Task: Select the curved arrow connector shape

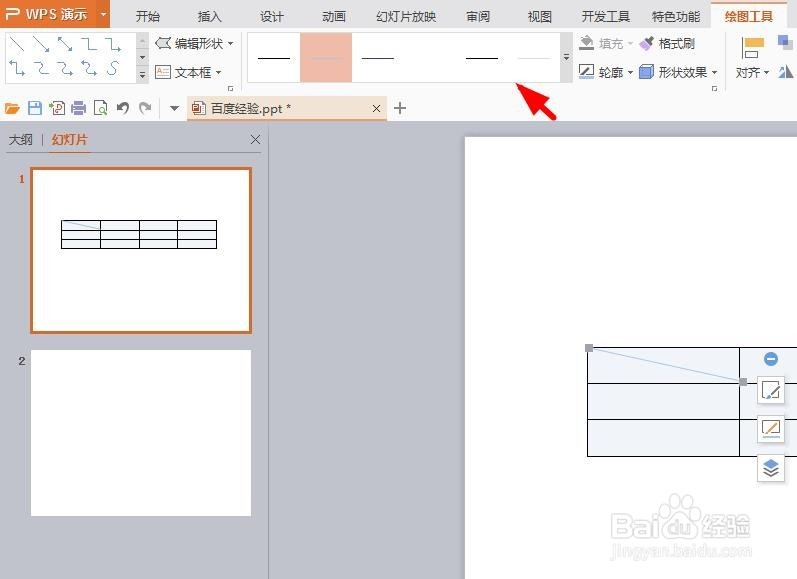Action: [65, 68]
